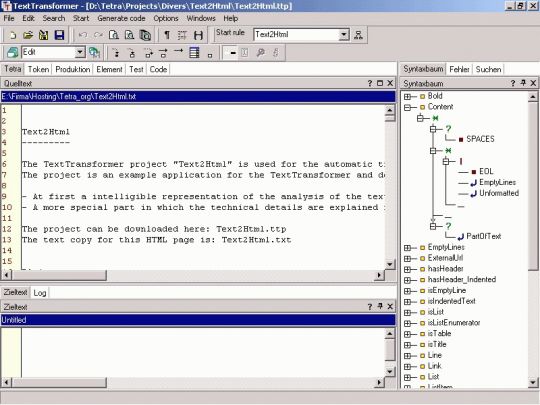Switch to the Element tab
This screenshot has height=405, width=540.
click(109, 69)
